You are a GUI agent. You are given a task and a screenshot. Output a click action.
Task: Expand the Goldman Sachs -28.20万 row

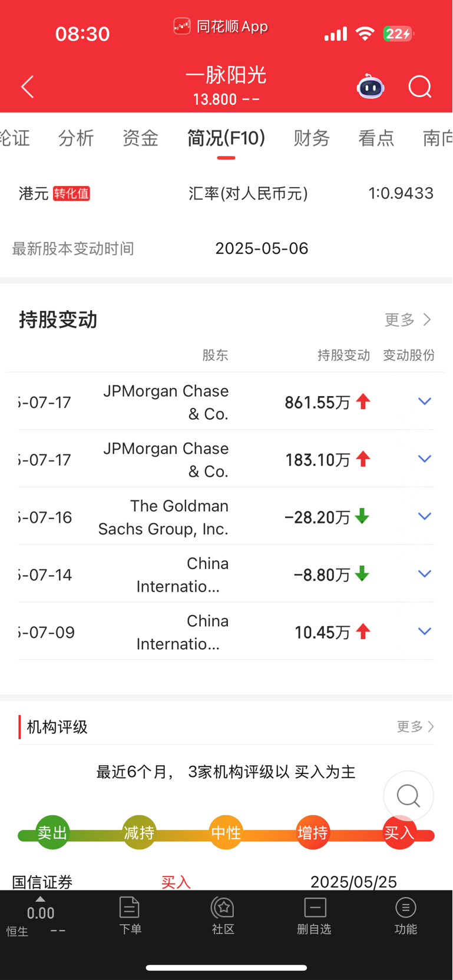click(x=425, y=516)
